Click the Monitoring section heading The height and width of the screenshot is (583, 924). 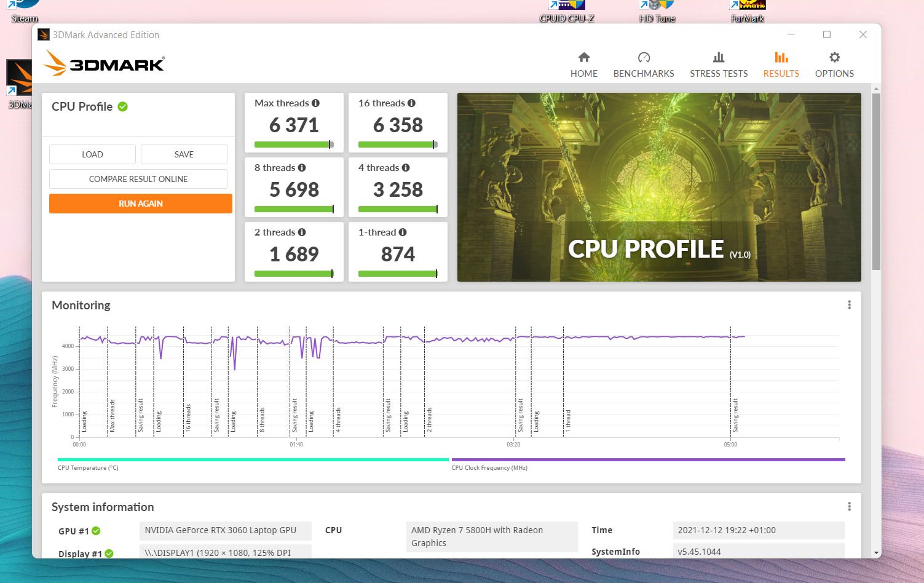click(x=81, y=305)
